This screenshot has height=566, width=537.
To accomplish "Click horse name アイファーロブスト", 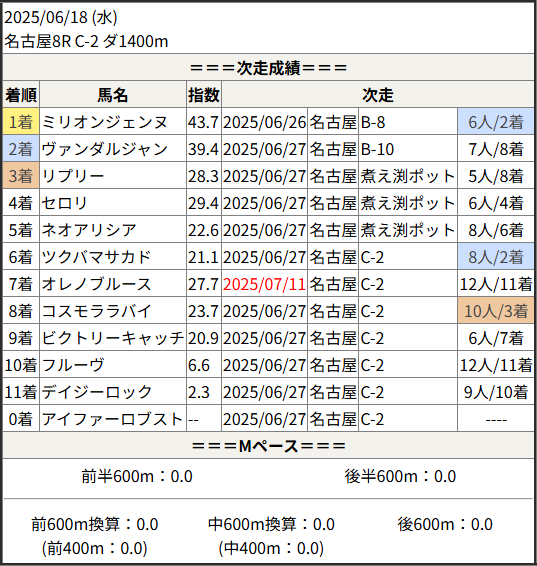I will pyautogui.click(x=112, y=419).
